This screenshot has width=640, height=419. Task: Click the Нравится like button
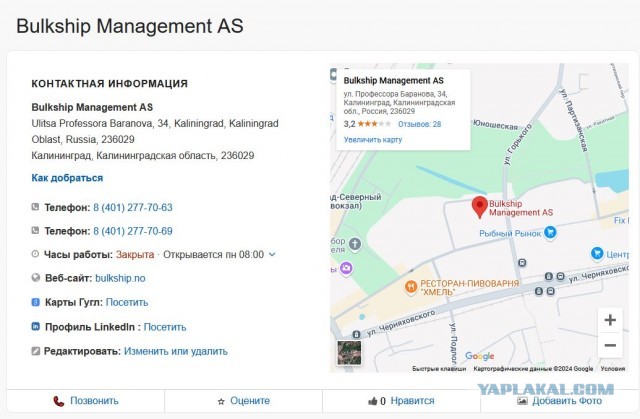point(401,401)
